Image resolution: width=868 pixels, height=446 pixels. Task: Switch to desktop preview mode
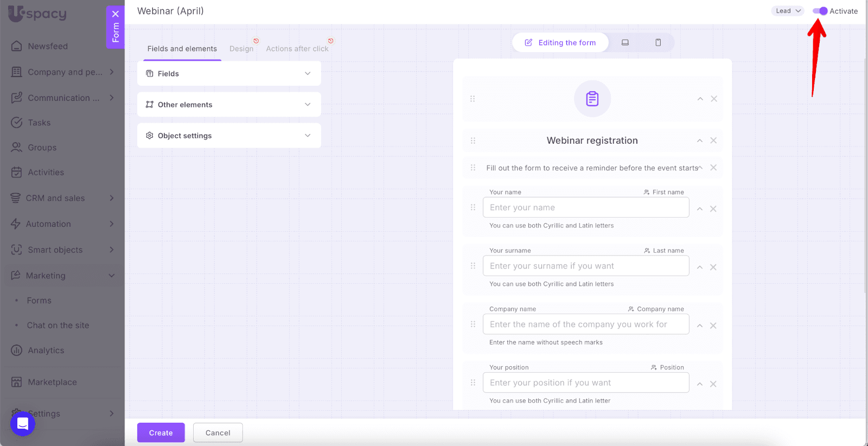tap(625, 42)
